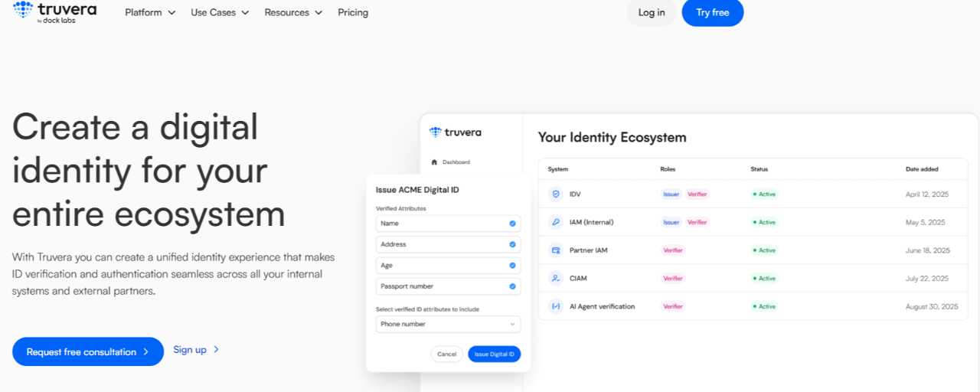Click the Age attribute field
This screenshot has width=980, height=392.
[x=449, y=266]
